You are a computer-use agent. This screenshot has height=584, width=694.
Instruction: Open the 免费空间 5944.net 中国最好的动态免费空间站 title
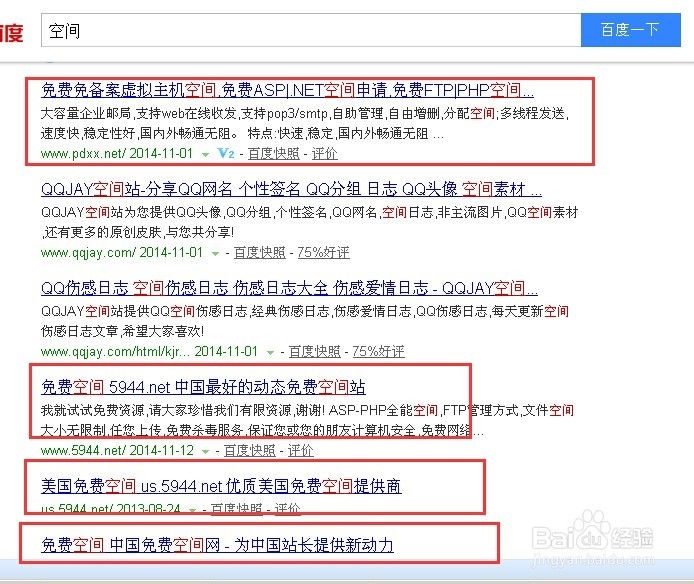tap(203, 387)
